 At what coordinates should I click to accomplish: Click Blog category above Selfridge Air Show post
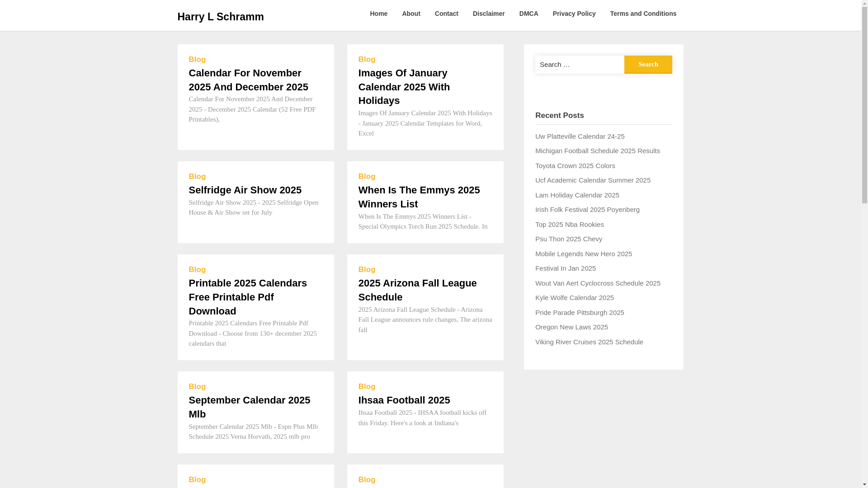point(197,177)
